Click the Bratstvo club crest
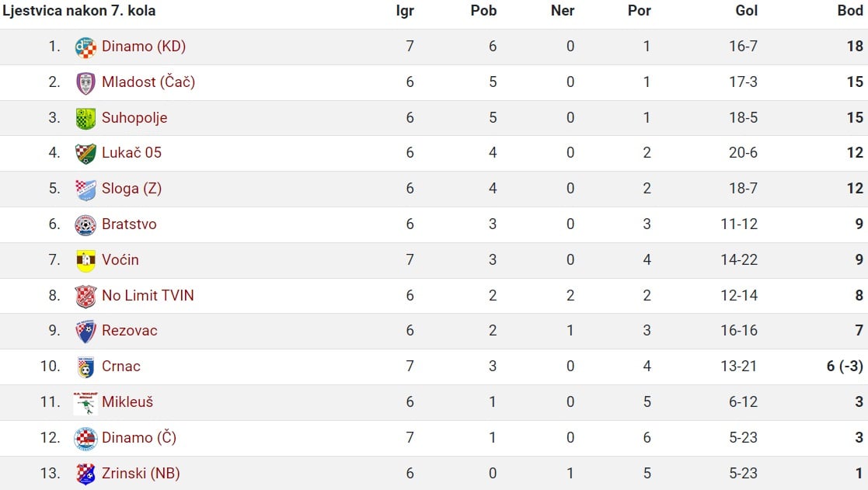The height and width of the screenshot is (490, 868). 85,225
